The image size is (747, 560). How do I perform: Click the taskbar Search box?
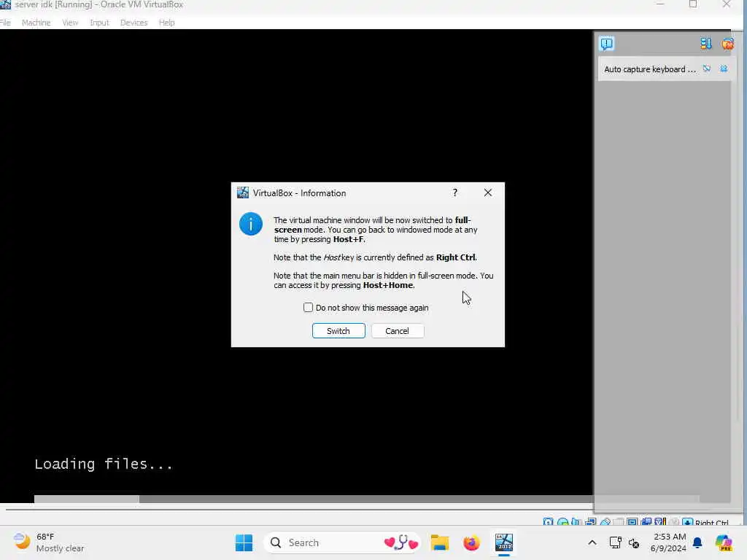(342, 542)
